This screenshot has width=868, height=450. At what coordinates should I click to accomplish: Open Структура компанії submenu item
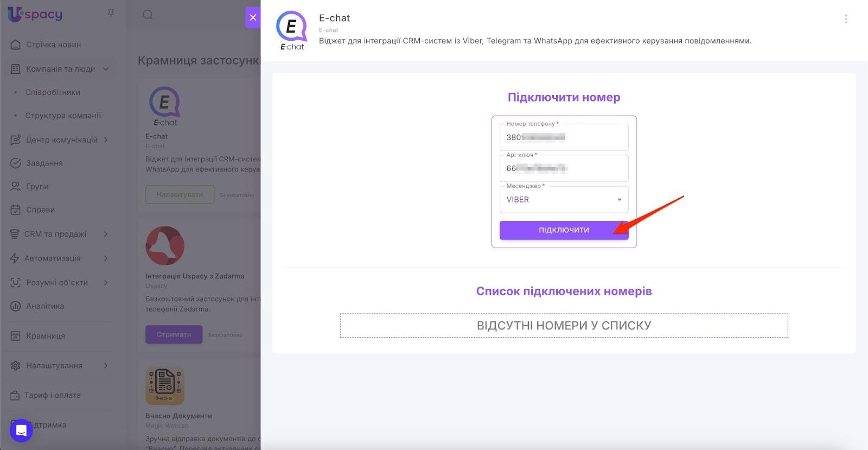pos(63,116)
